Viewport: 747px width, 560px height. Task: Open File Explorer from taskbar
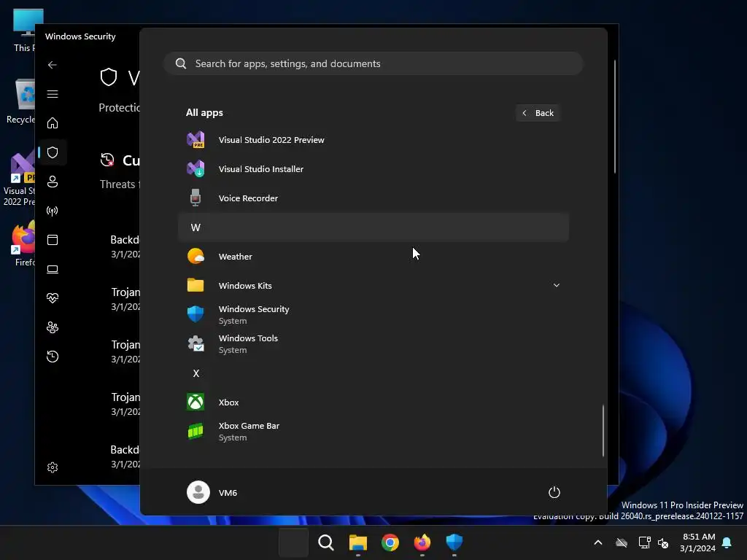tap(357, 542)
